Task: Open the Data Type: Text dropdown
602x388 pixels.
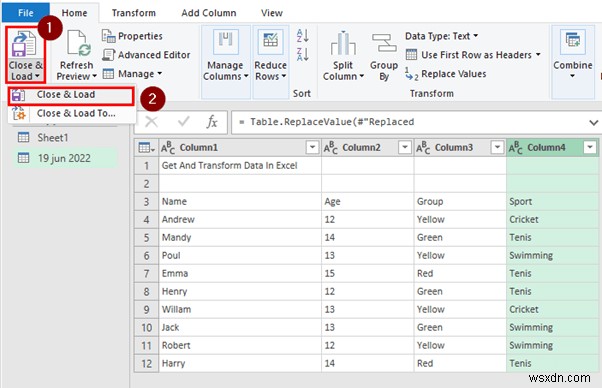Action: click(442, 36)
